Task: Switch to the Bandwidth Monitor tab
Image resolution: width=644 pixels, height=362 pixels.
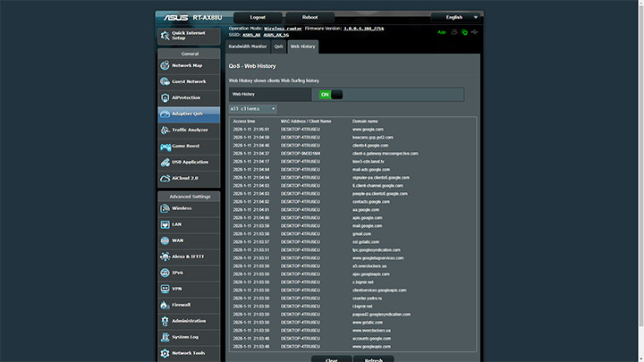Action: pyautogui.click(x=249, y=46)
